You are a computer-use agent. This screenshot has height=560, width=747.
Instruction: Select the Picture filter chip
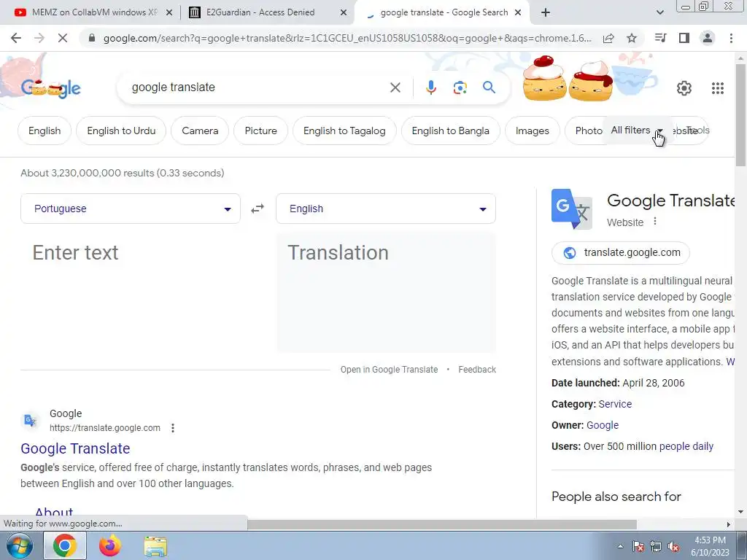tap(260, 131)
